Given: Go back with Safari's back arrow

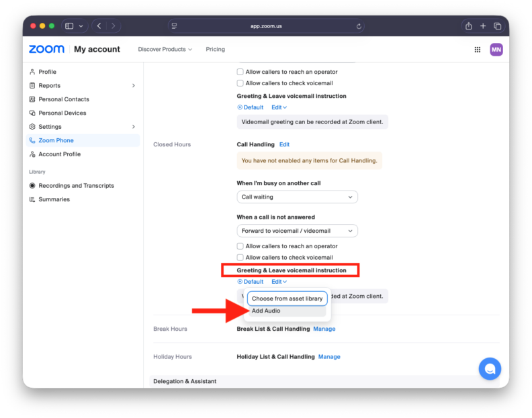Looking at the screenshot, I should pos(99,25).
